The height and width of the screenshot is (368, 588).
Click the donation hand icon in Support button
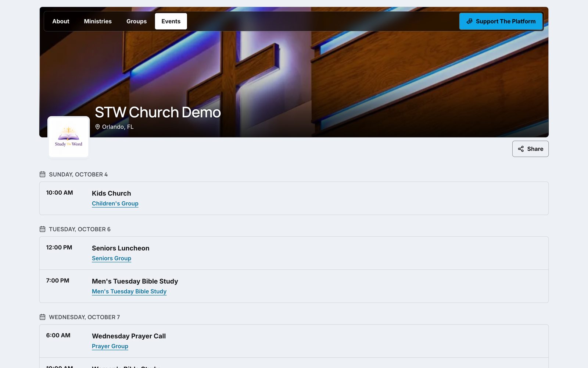tap(469, 21)
